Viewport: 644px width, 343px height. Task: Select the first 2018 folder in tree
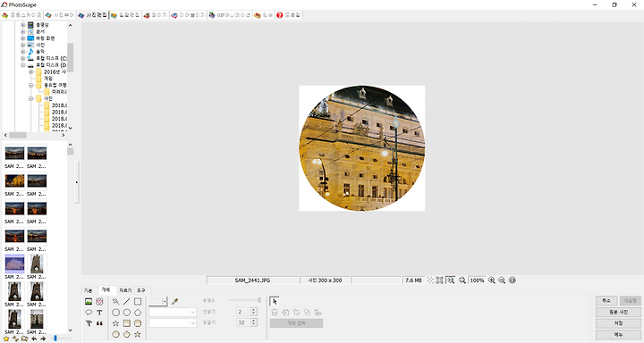click(59, 105)
